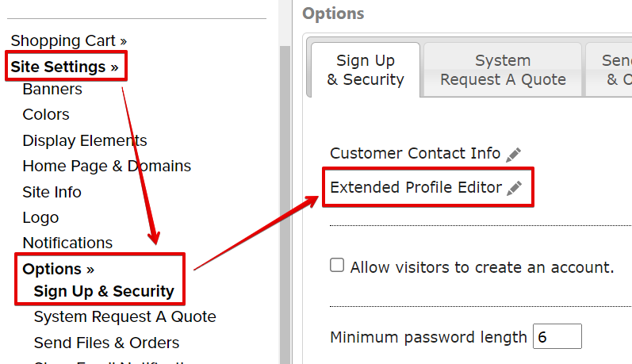Open Display Elements in sidebar
The image size is (632, 364).
(85, 140)
